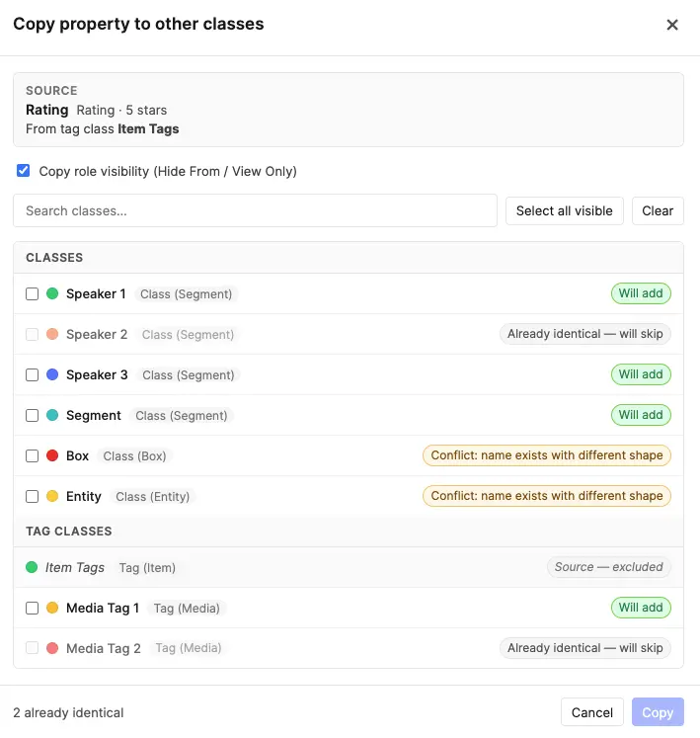Uncheck Copy role visibility checkbox
Image resolution: width=700 pixels, height=738 pixels.
point(23,170)
